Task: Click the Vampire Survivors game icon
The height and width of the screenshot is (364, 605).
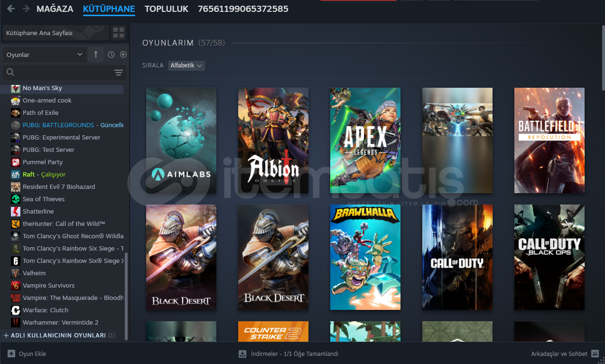Action: [16, 286]
